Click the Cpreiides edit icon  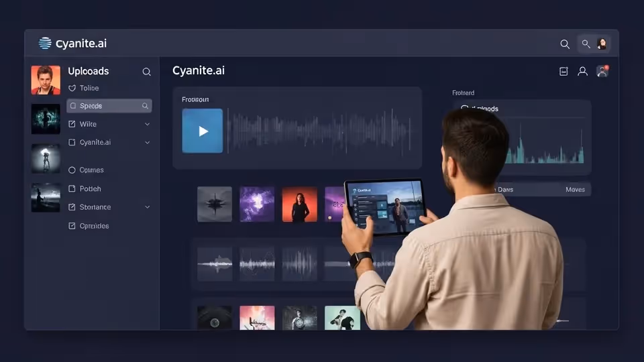pos(72,226)
